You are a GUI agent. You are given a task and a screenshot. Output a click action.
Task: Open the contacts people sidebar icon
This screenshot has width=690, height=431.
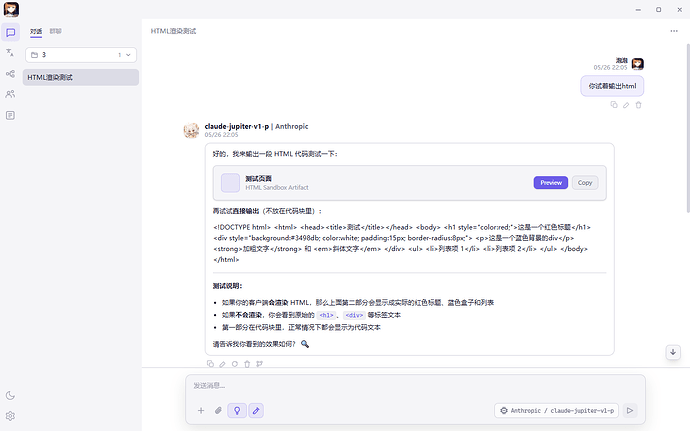(10, 94)
